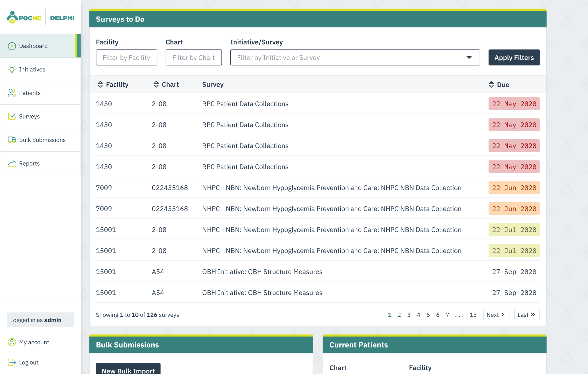Click the Apply Filters button
The width and height of the screenshot is (588, 374).
coord(514,58)
